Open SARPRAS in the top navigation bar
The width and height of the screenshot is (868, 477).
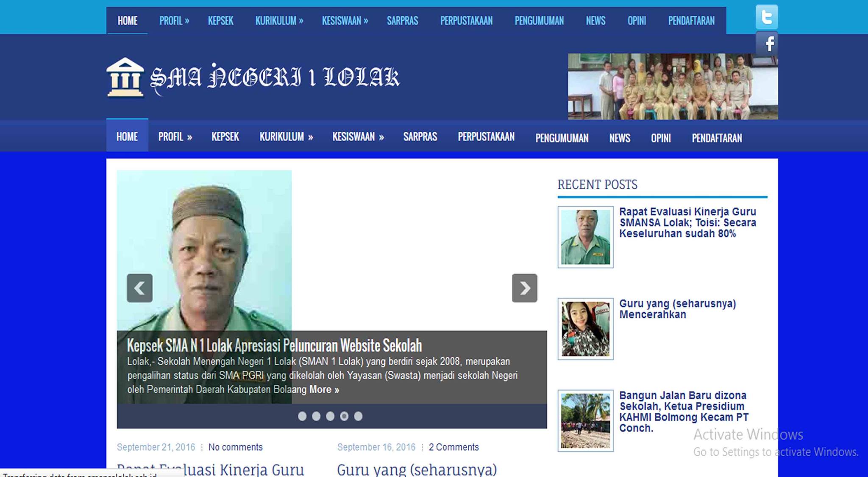coord(402,21)
